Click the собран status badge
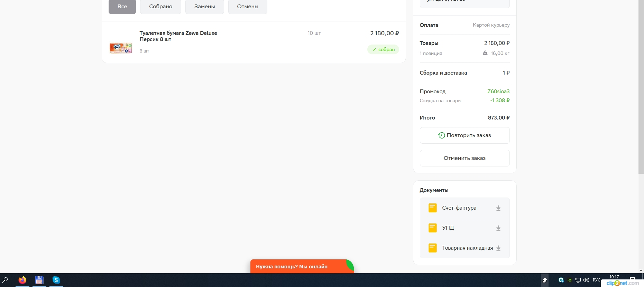 (x=383, y=49)
